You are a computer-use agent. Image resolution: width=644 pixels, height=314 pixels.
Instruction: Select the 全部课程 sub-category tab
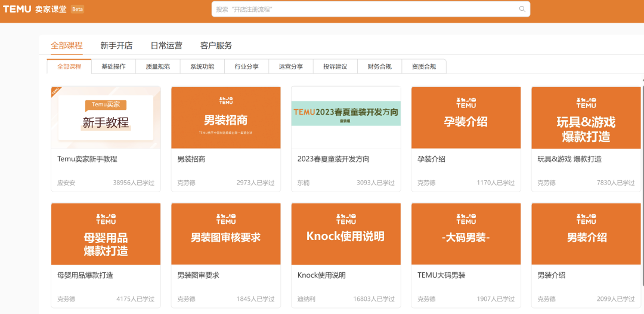[69, 67]
